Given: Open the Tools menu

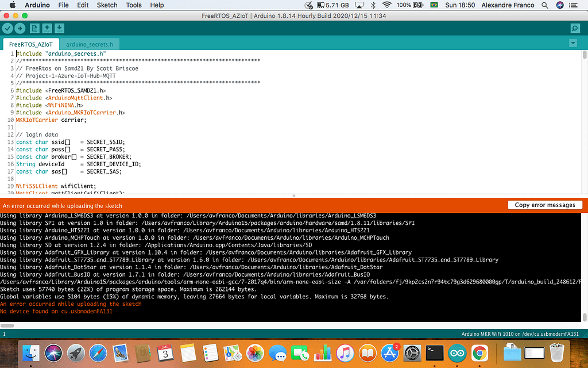Looking at the screenshot, I should click(x=133, y=5).
